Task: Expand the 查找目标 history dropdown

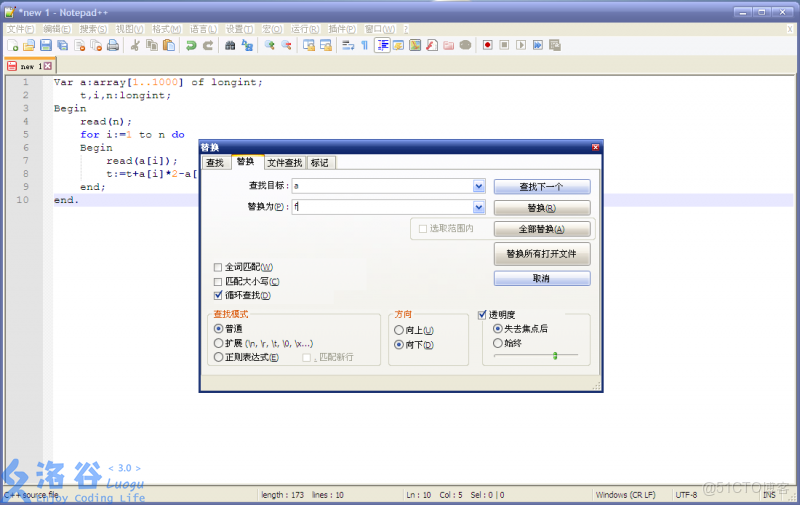Action: pyautogui.click(x=479, y=186)
